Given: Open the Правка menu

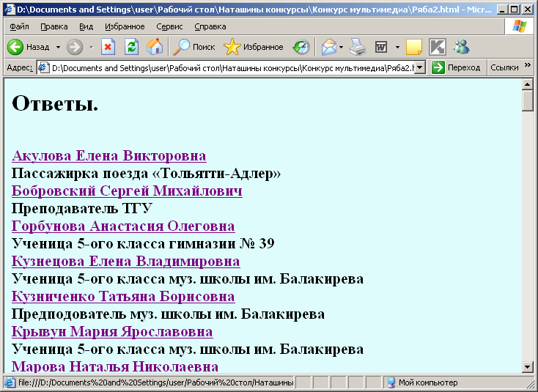Looking at the screenshot, I should (54, 26).
